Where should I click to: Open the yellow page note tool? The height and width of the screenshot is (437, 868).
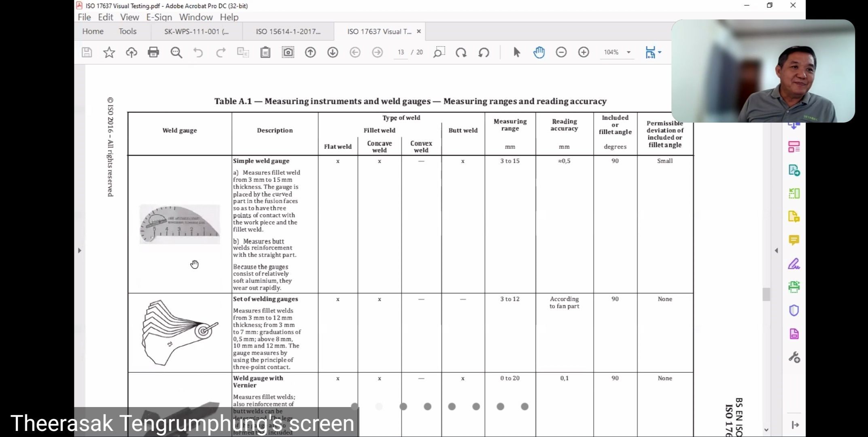point(794,217)
